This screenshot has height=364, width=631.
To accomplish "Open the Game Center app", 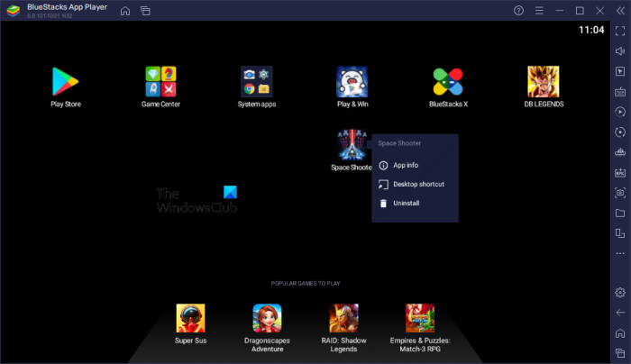I will pos(160,82).
